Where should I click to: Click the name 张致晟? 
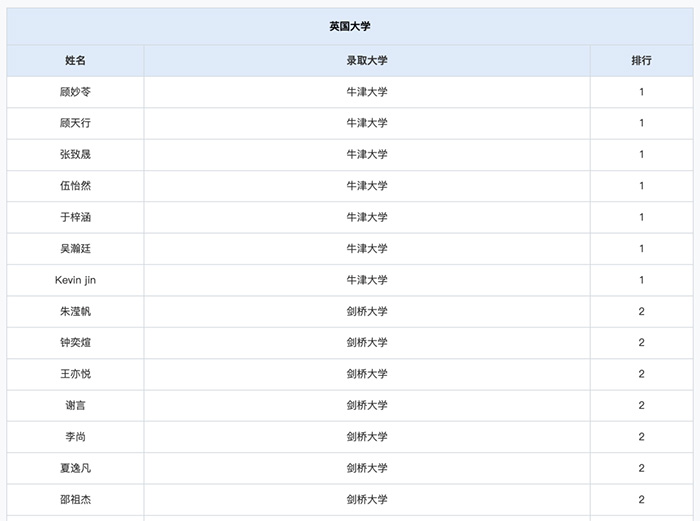76,154
